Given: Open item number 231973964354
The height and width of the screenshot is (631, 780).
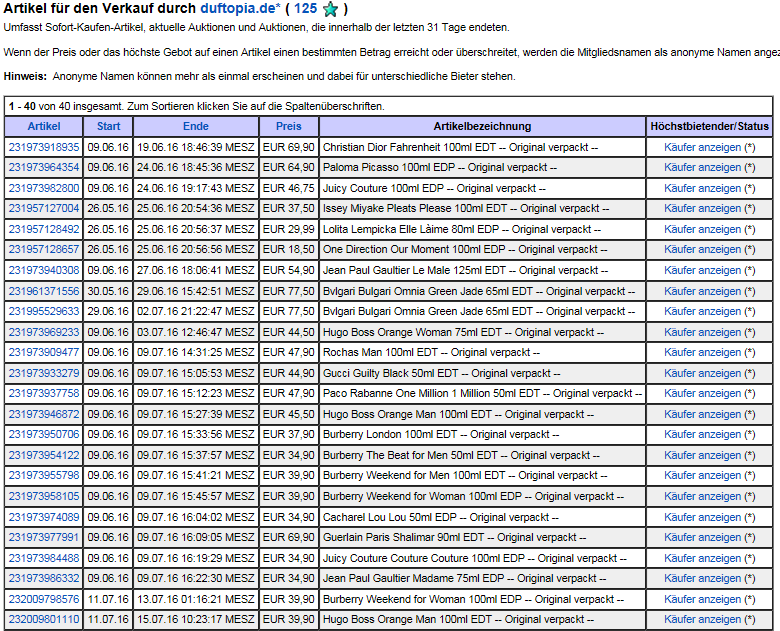Looking at the screenshot, I should point(44,168).
